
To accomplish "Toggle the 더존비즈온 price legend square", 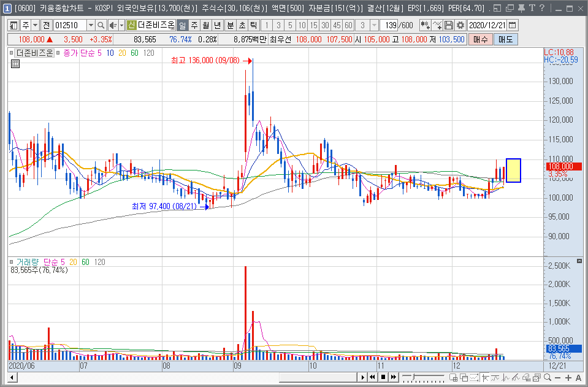I will coord(12,53).
